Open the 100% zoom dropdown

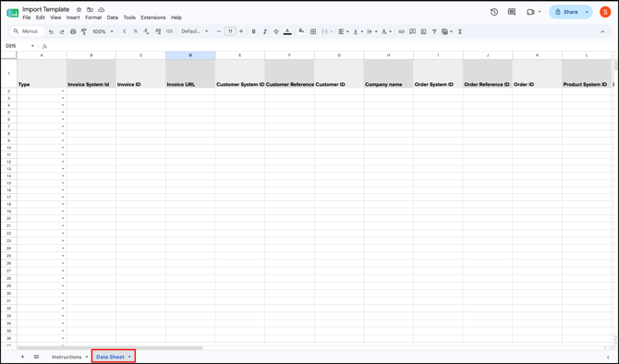103,31
